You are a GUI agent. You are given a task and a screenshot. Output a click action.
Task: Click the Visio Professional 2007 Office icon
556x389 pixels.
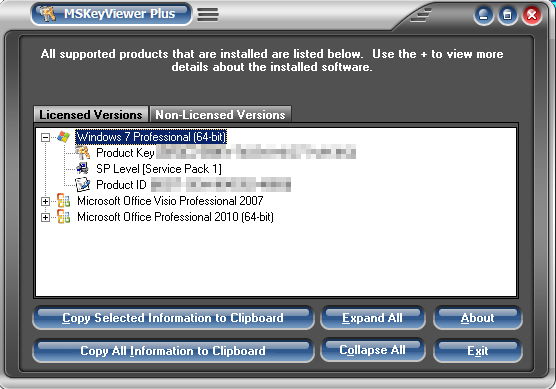point(63,201)
